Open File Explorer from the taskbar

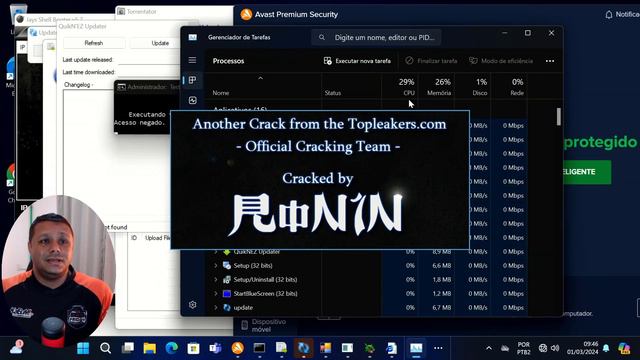[x=150, y=348]
